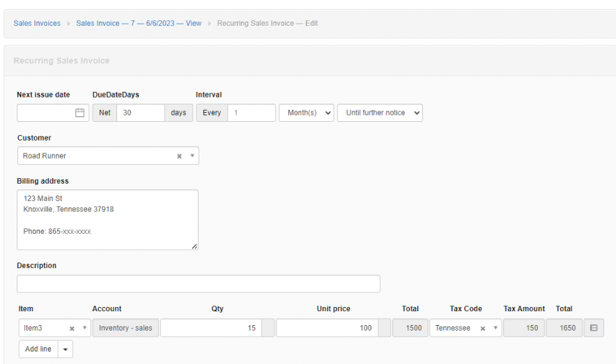Screen dimensions: 616x364
Task: Clear the Road Runner customer selection
Action: (x=179, y=156)
